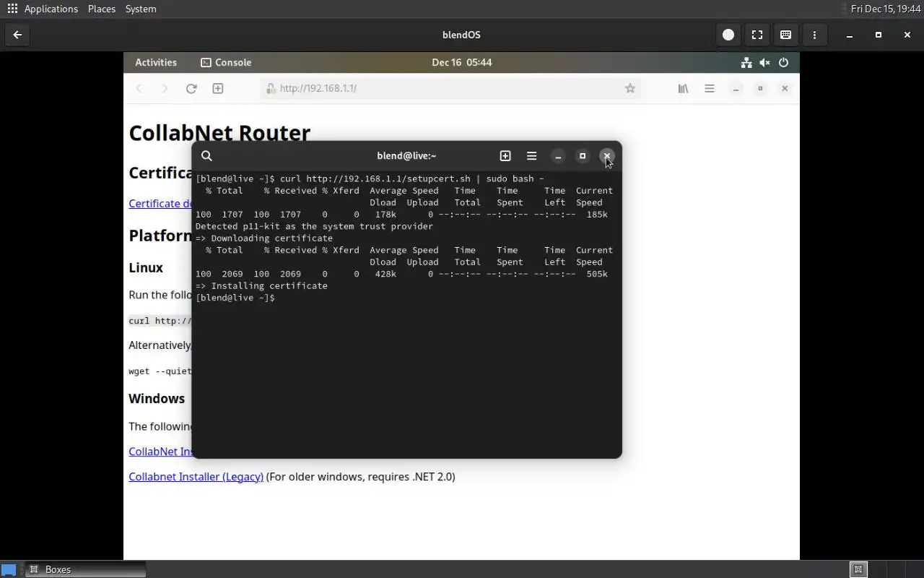Open the Boxes three-dot menu
924x578 pixels.
[x=815, y=35]
